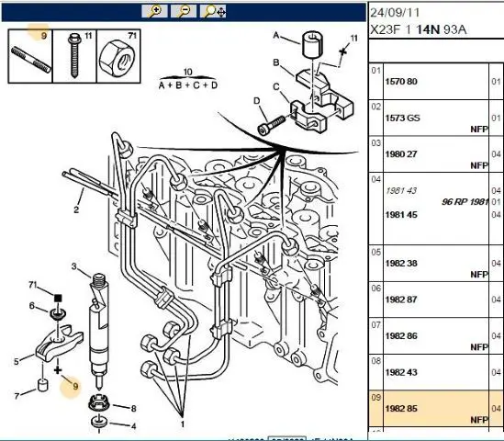Image resolution: width=504 pixels, height=441 pixels.
Task: Click highlighted callout 9 near the clamp
Action: (75, 386)
